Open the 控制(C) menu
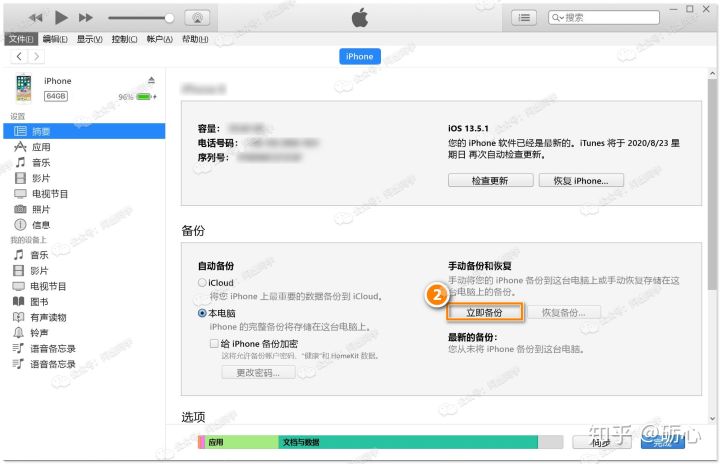The height and width of the screenshot is (464, 720). (x=124, y=39)
